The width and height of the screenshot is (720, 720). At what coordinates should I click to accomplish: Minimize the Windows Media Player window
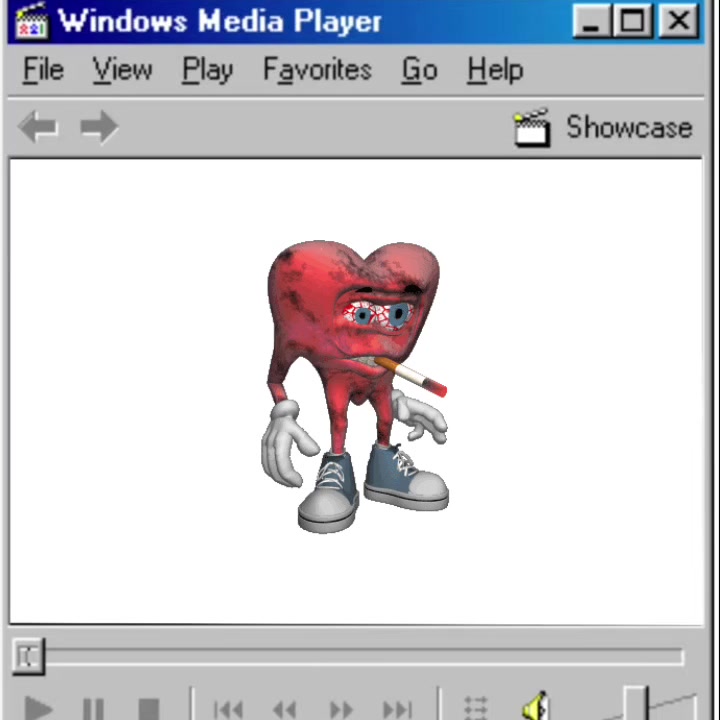(591, 21)
